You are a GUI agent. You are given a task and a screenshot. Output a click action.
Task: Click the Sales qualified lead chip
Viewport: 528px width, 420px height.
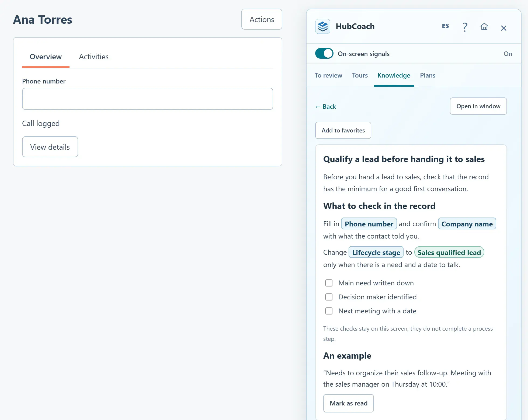point(449,252)
